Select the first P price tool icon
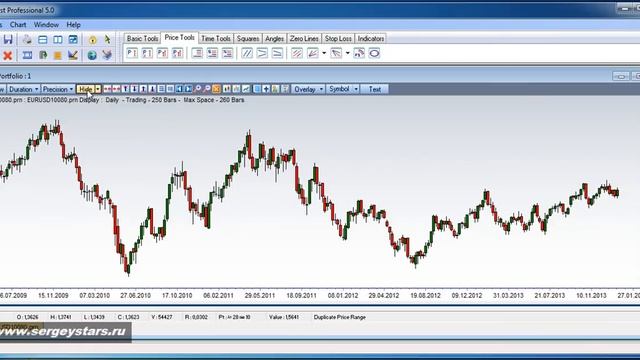Screen dimensions: 640x360 tap(132, 53)
